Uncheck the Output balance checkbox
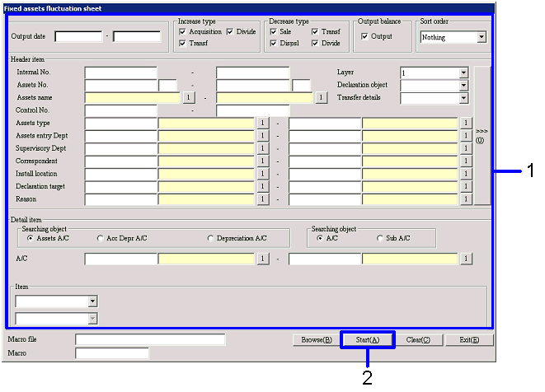 click(364, 36)
